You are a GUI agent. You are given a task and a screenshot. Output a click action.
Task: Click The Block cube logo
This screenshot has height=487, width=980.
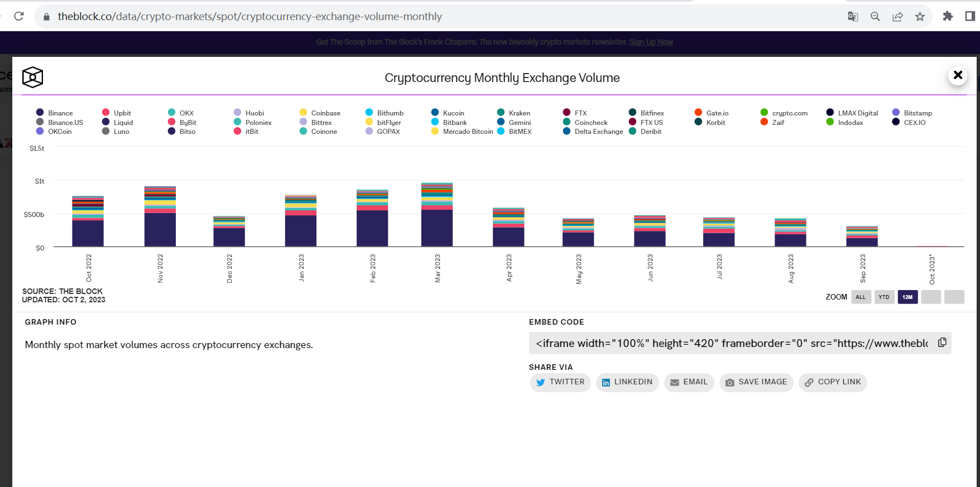pyautogui.click(x=32, y=77)
